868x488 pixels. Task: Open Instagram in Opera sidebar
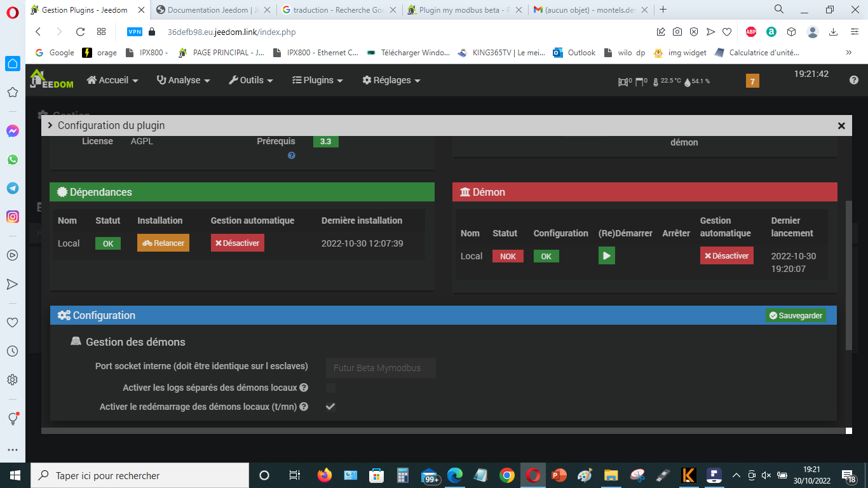(12, 217)
